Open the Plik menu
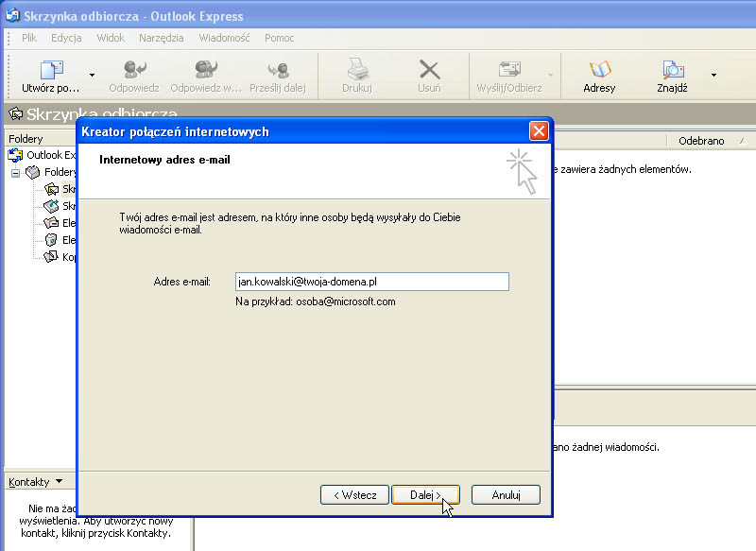This screenshot has height=551, width=756. (29, 38)
